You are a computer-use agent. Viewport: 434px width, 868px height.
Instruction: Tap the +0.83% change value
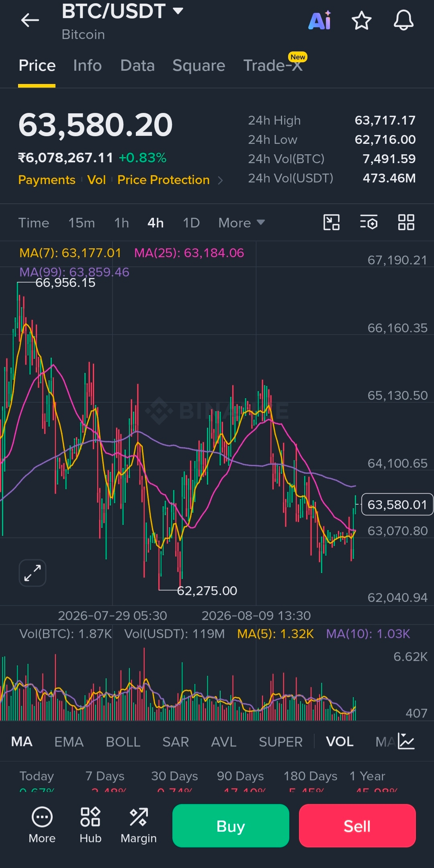point(143,158)
